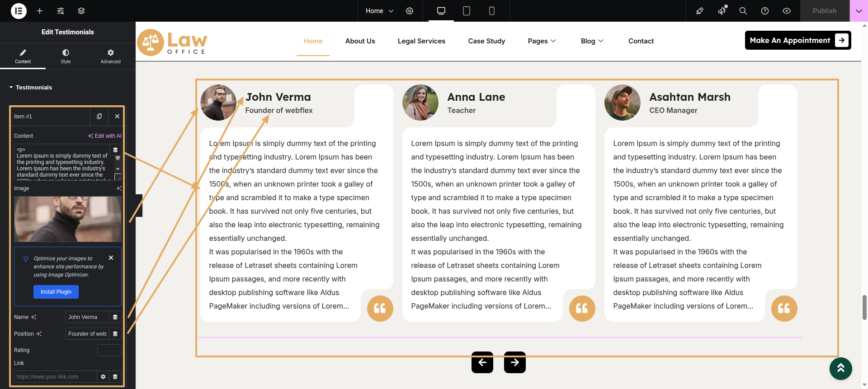868x389 pixels.
Task: Open page settings gear icon
Action: (x=410, y=11)
